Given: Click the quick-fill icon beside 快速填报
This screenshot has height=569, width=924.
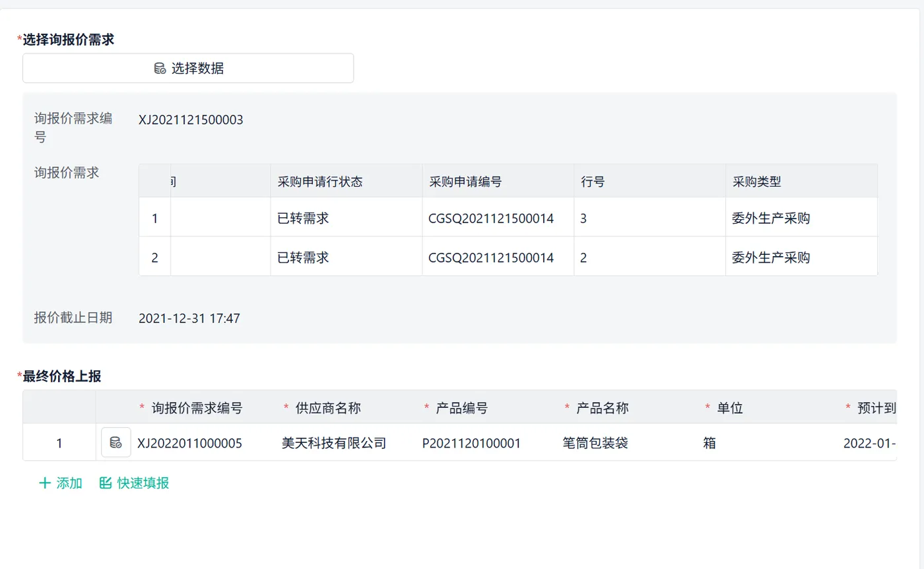Looking at the screenshot, I should click(x=106, y=483).
